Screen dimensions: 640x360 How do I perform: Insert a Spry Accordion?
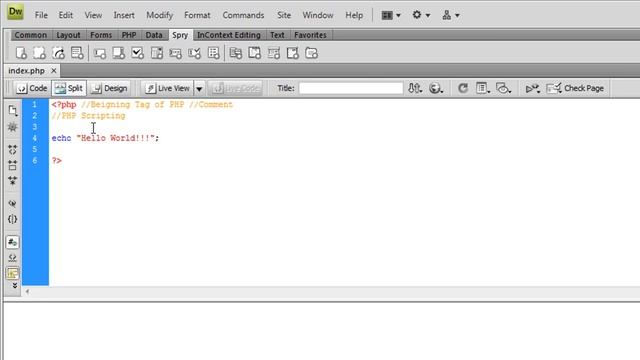point(274,53)
